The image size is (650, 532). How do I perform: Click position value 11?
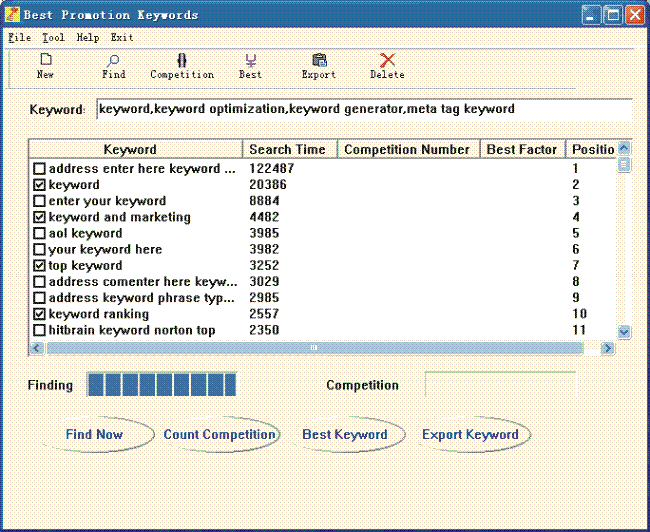(579, 330)
